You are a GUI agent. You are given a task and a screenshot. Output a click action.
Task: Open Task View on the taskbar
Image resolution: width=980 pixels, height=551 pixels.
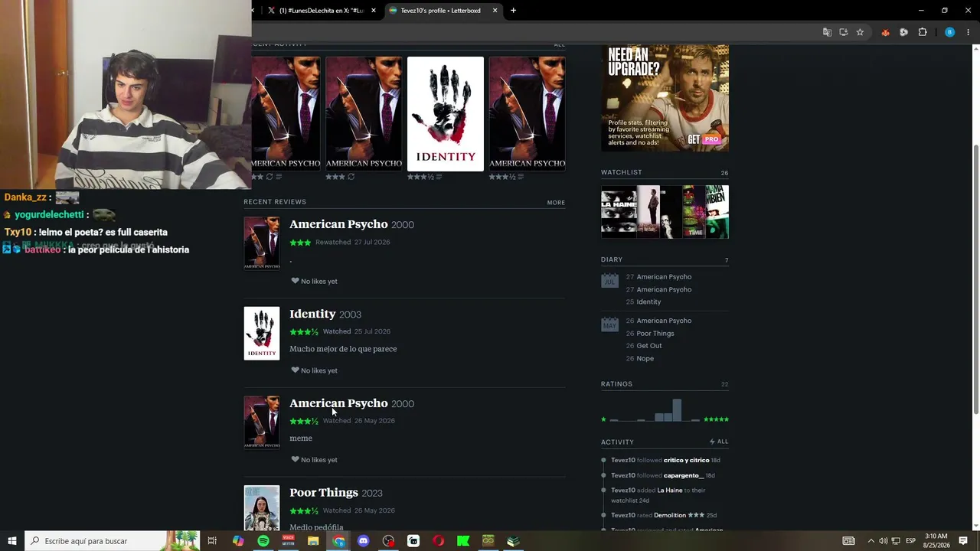212,541
